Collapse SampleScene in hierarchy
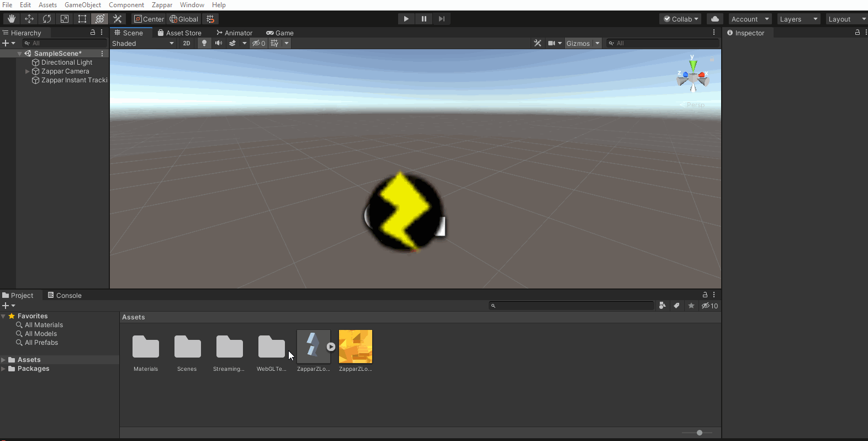This screenshot has width=868, height=441. pos(20,54)
